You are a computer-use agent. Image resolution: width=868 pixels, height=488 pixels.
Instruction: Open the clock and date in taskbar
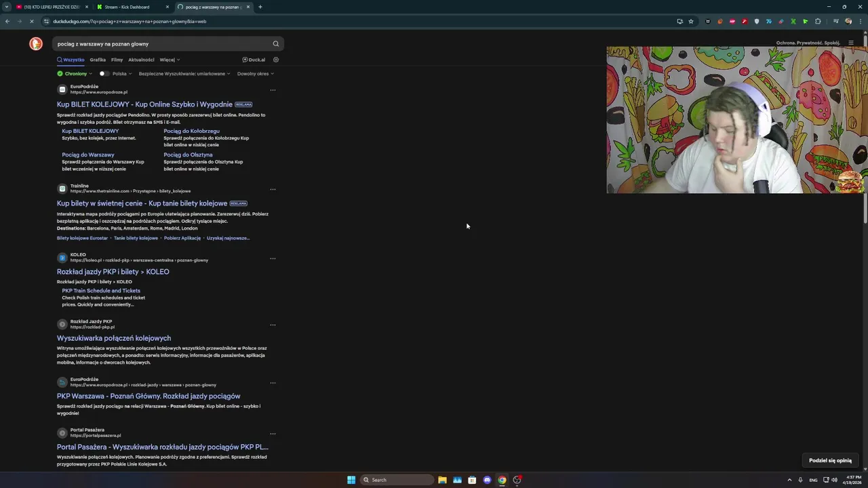coord(854,480)
